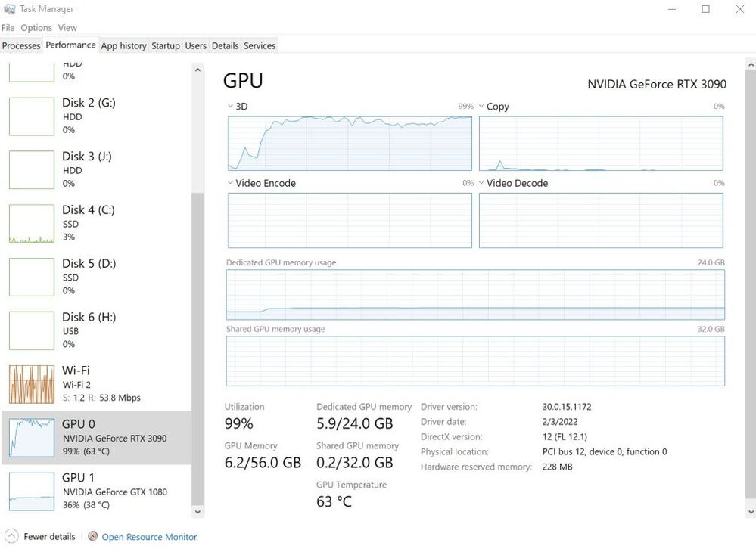Screen dimensions: 756x552
Task: Open the Open Resource Monitor link
Action: [x=149, y=537]
